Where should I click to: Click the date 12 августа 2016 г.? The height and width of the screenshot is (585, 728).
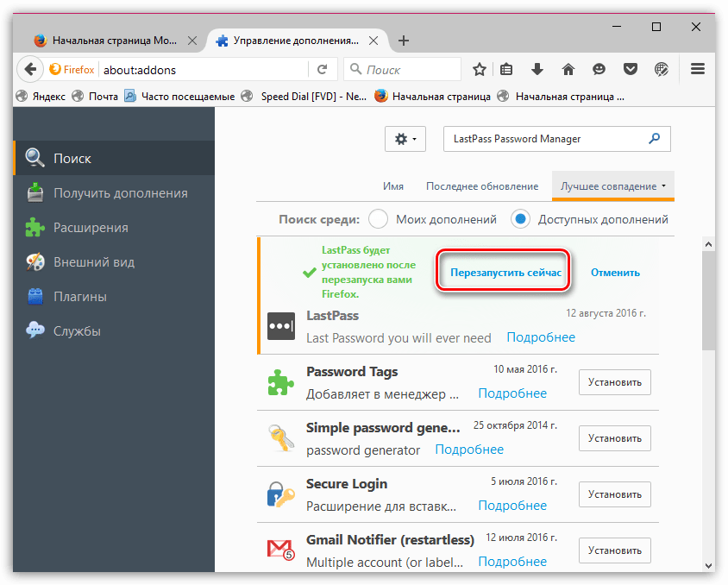pyautogui.click(x=606, y=313)
